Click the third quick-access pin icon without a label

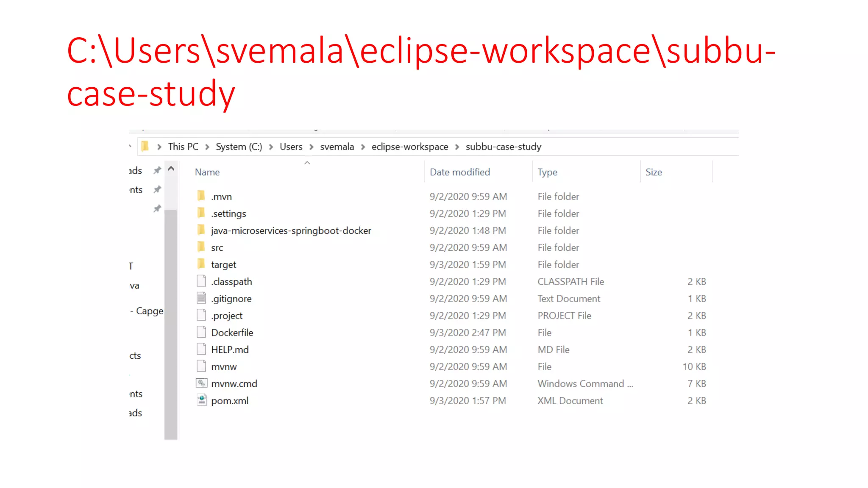click(157, 208)
